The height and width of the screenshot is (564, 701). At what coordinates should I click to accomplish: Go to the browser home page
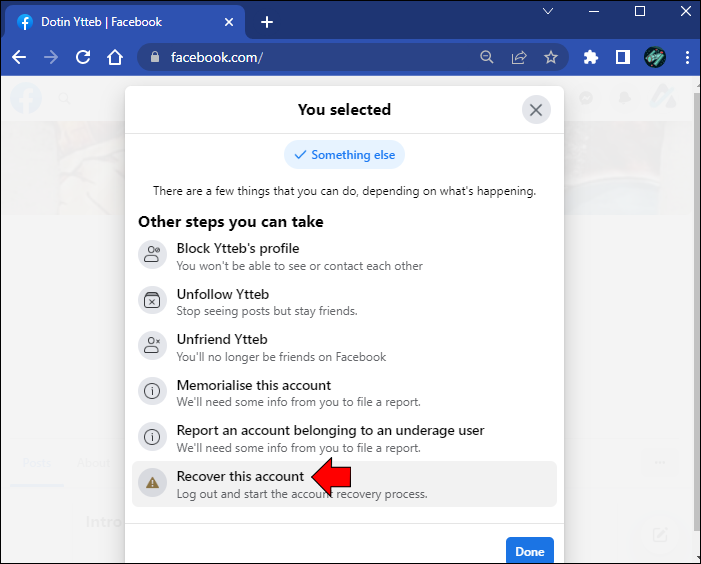(116, 57)
